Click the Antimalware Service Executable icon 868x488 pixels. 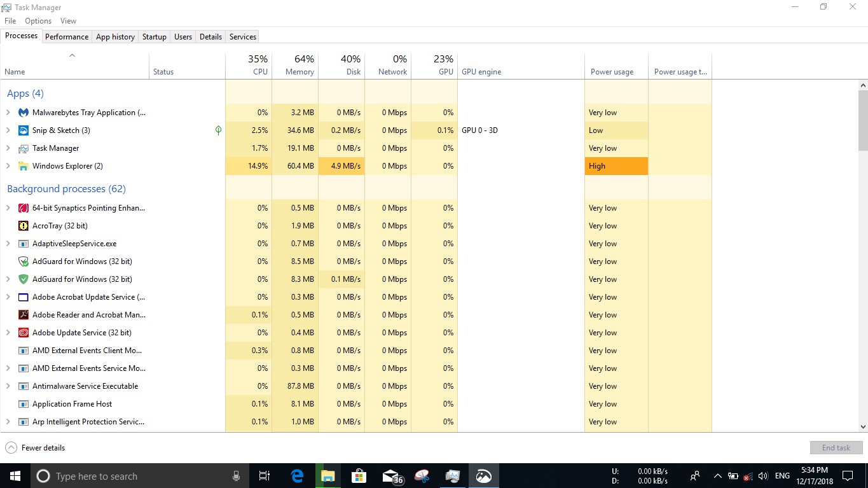(x=24, y=386)
